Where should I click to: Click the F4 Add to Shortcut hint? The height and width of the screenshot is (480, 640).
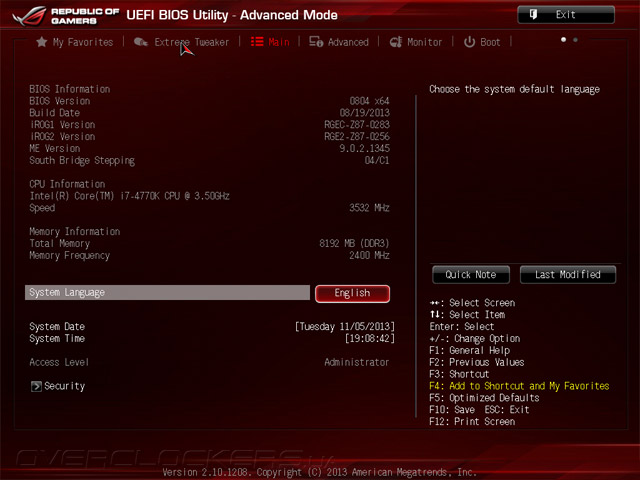519,386
